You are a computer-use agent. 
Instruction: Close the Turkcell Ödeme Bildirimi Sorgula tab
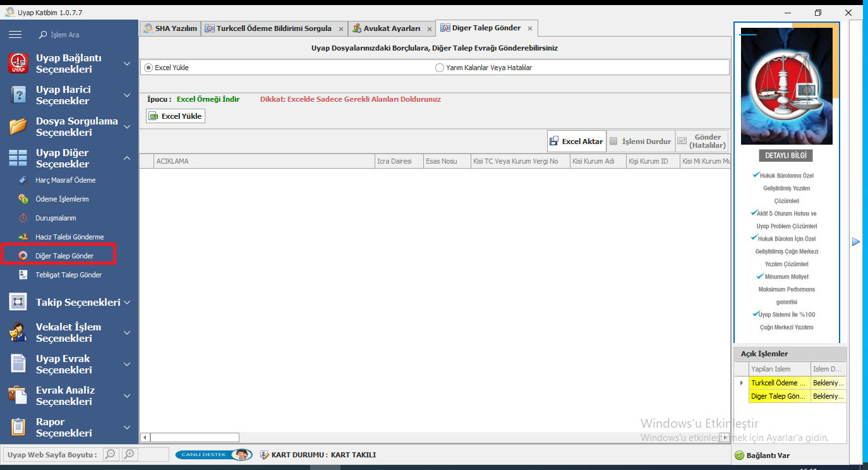click(x=341, y=29)
